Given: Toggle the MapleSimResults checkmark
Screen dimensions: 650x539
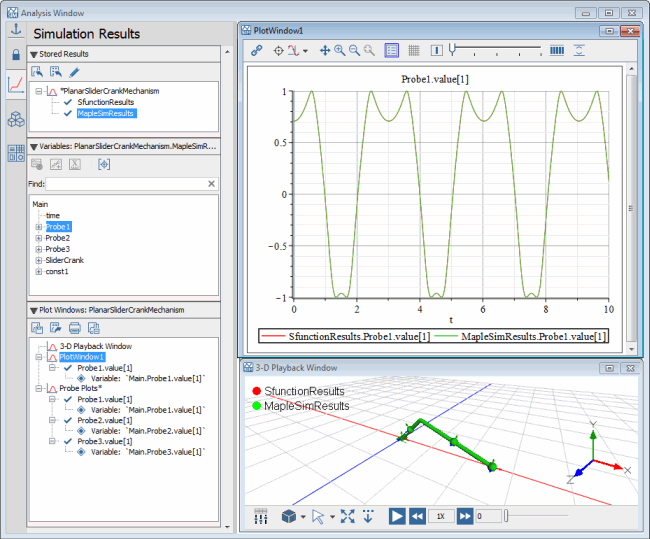Looking at the screenshot, I should (x=67, y=113).
